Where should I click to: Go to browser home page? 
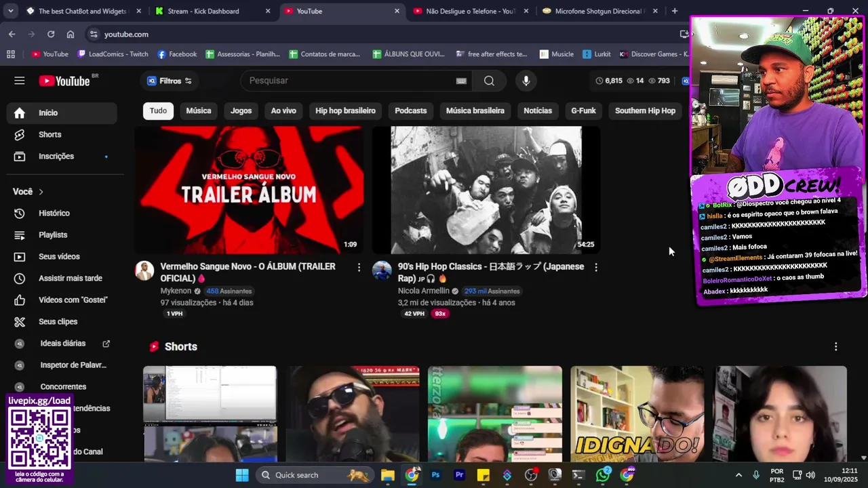(x=71, y=34)
